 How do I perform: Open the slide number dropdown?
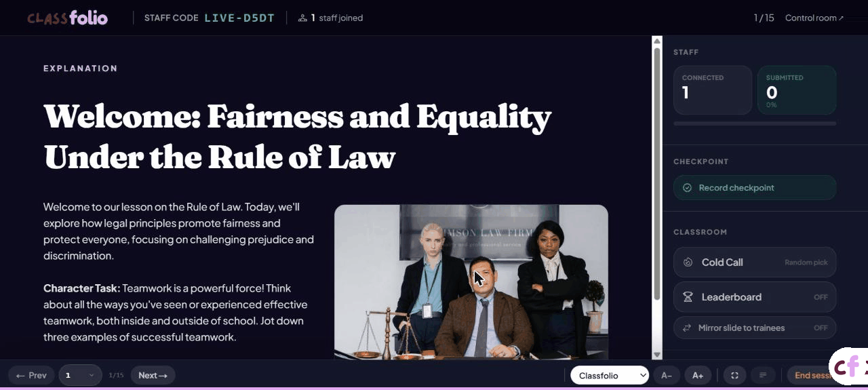(x=80, y=375)
